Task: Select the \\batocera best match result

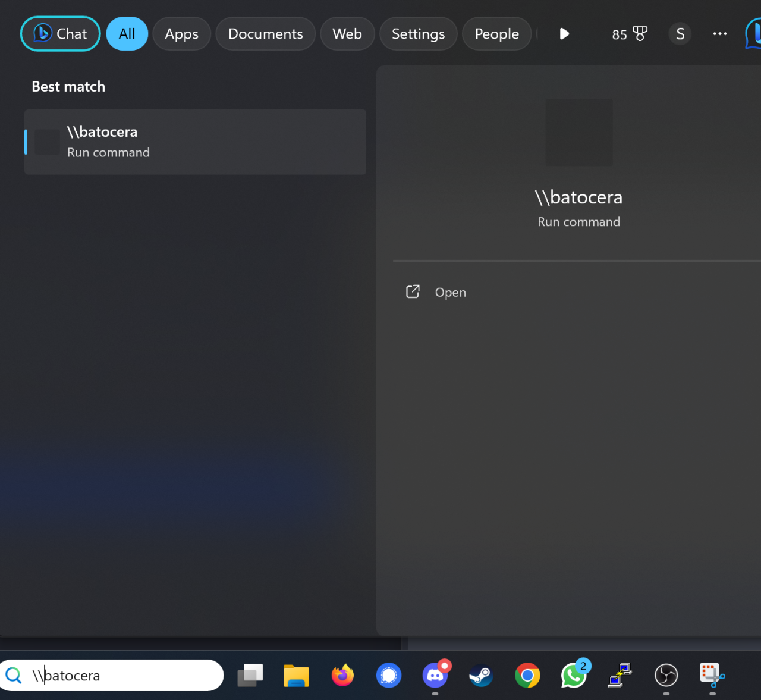Action: (x=194, y=142)
